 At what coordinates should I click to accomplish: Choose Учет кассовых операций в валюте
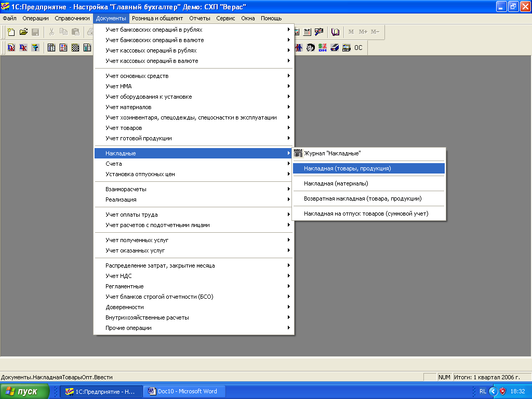pos(193,61)
